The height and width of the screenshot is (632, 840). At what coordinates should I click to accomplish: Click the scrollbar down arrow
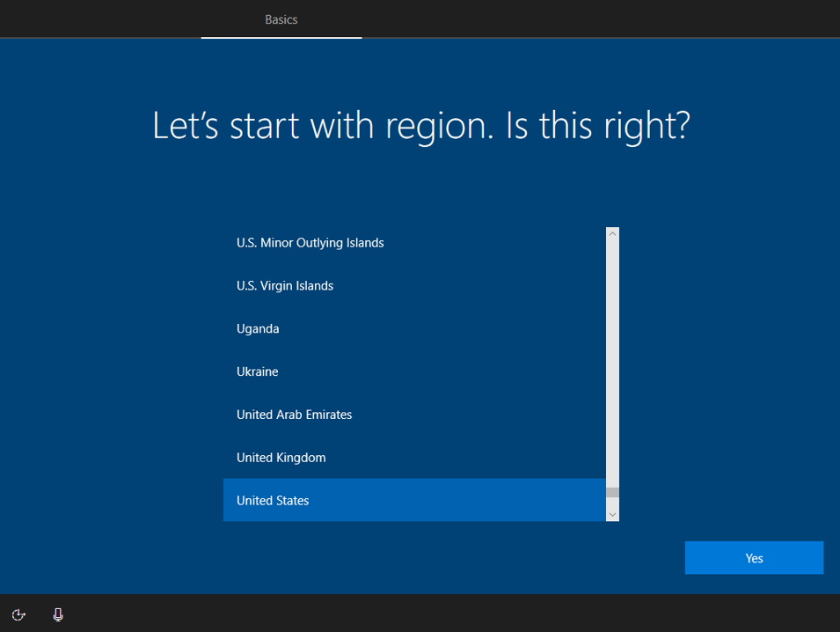(613, 513)
